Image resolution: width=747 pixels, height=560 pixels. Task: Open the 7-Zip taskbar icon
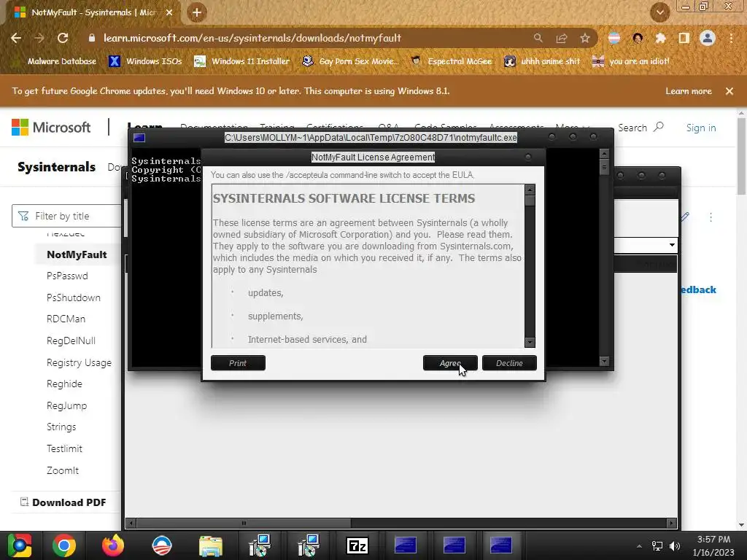tap(357, 545)
